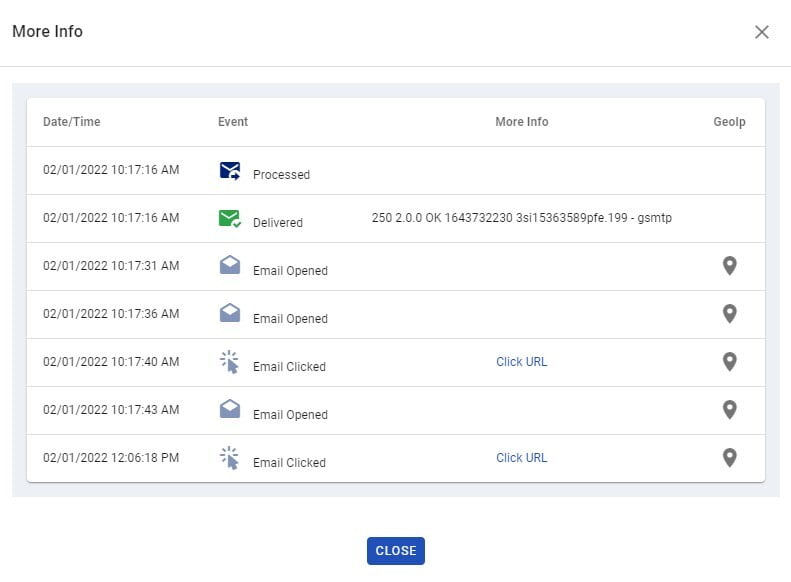
Task: Show GeoIp pin for 10:17:40 AM click
Action: tap(730, 362)
